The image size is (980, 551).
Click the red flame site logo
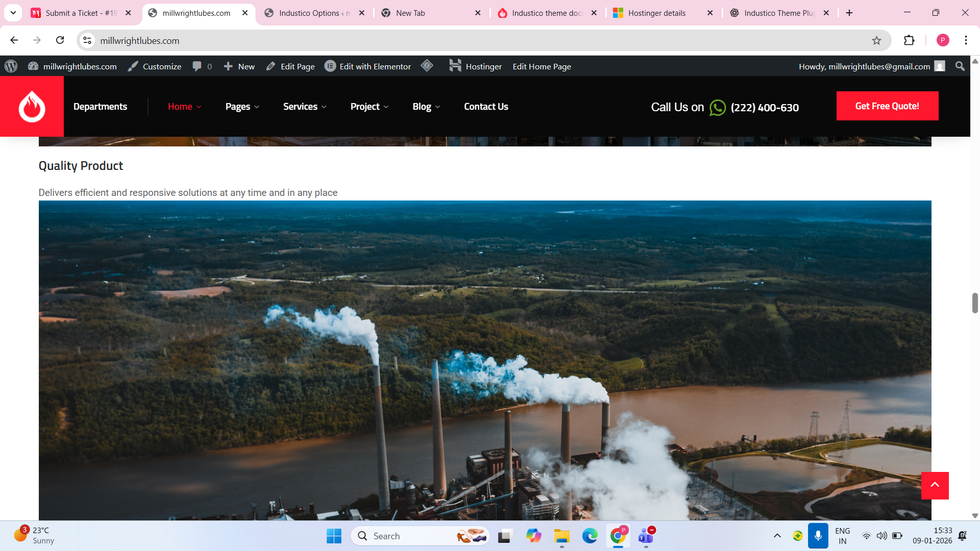click(x=32, y=106)
